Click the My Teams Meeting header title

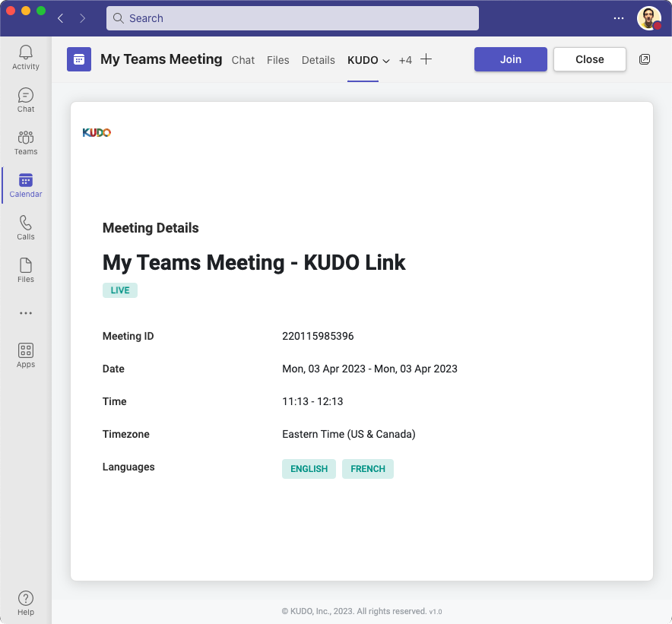(161, 59)
